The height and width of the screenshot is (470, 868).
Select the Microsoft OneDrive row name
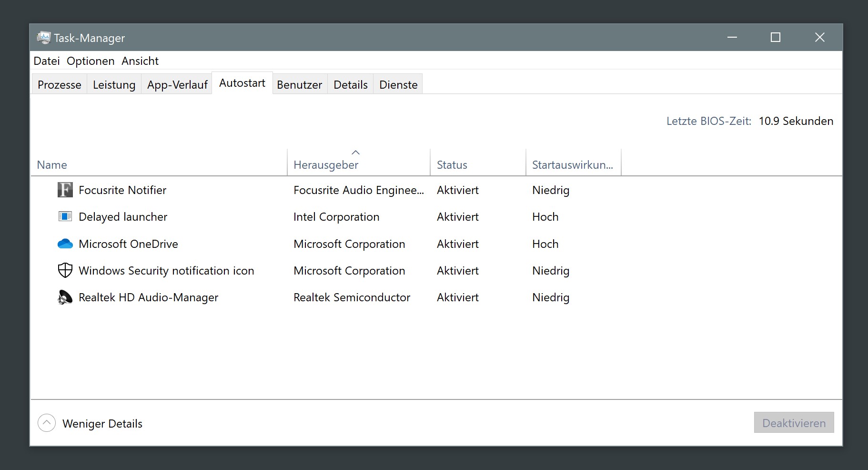[128, 244]
